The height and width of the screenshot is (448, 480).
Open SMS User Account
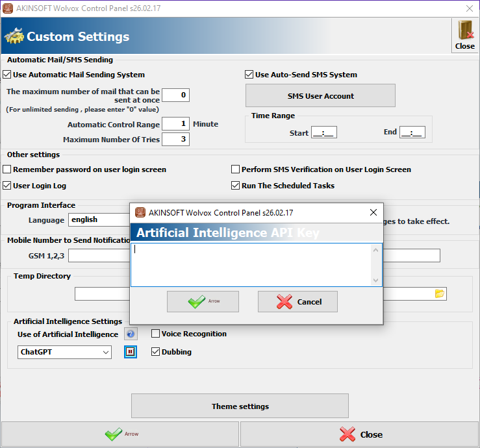320,96
